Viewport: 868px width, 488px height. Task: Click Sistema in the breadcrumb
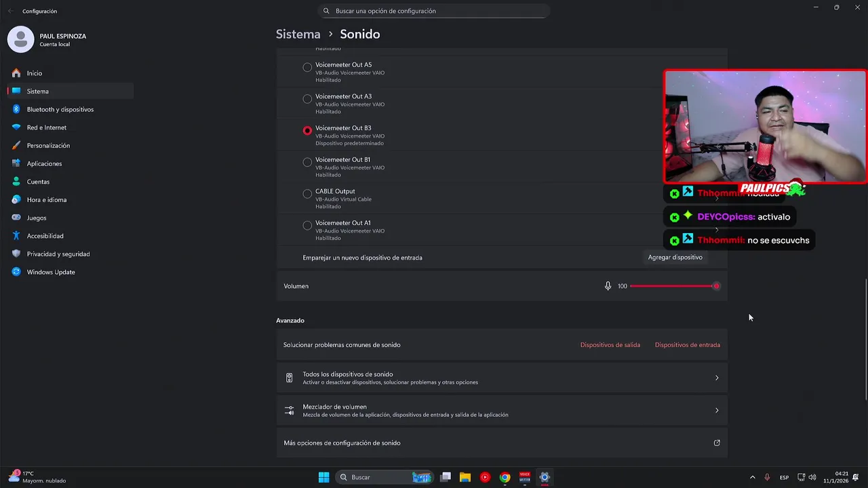pos(298,34)
